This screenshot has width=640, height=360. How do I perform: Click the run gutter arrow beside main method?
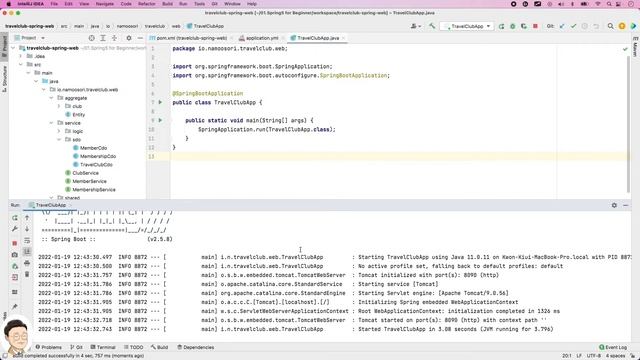[x=160, y=120]
